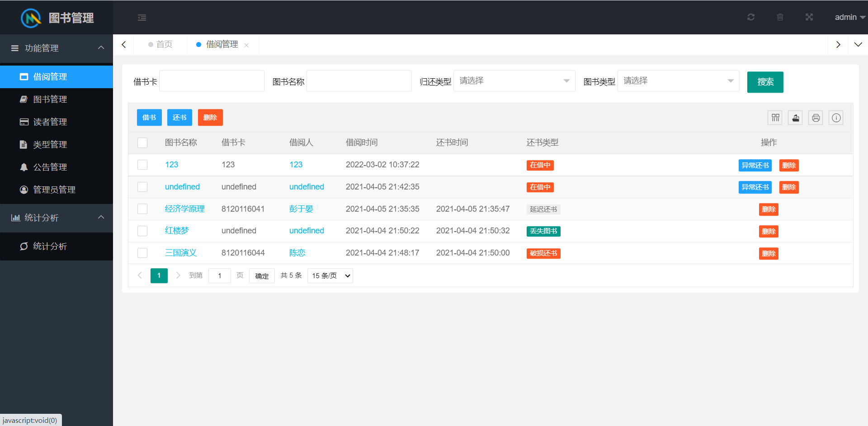Click the green 搜索 button
The image size is (868, 426).
pos(765,82)
